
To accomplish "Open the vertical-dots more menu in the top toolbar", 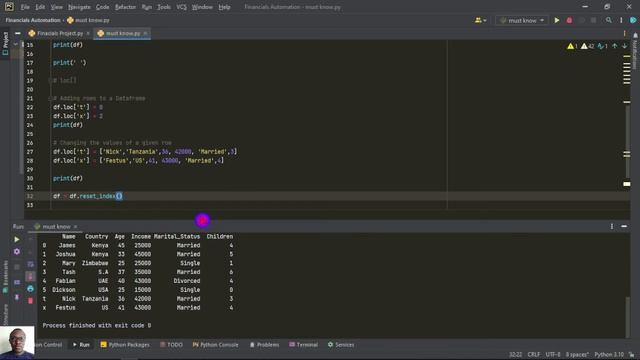I will click(621, 20).
